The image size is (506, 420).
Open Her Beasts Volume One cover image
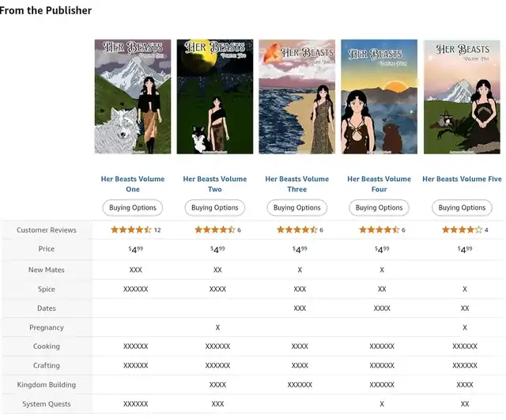click(x=133, y=96)
